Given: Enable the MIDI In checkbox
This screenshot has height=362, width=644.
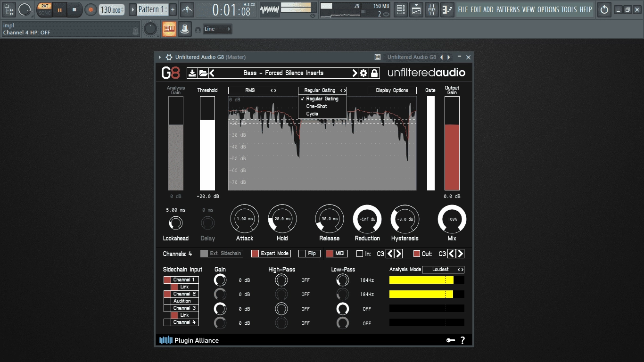Looking at the screenshot, I should [x=360, y=254].
